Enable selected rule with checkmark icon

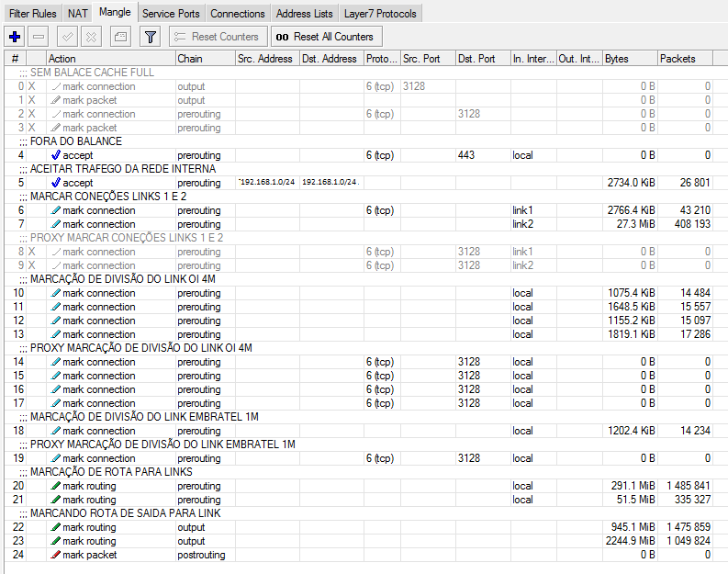point(67,37)
